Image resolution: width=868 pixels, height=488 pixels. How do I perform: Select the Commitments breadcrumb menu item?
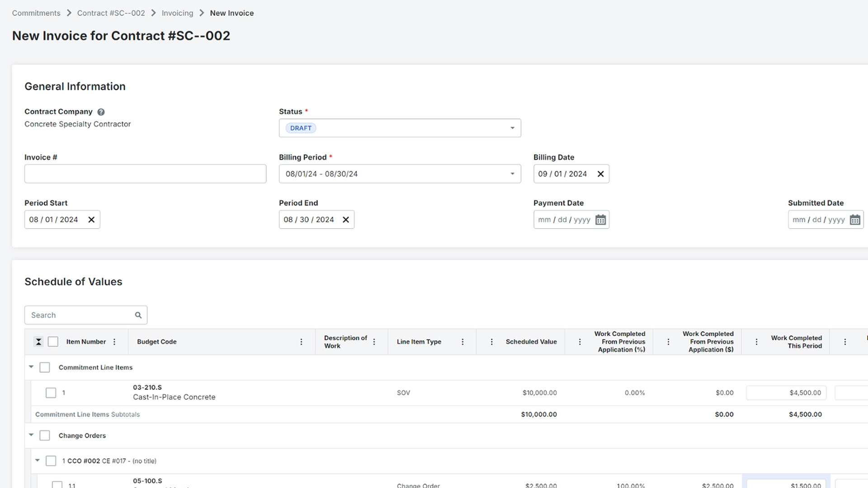36,13
